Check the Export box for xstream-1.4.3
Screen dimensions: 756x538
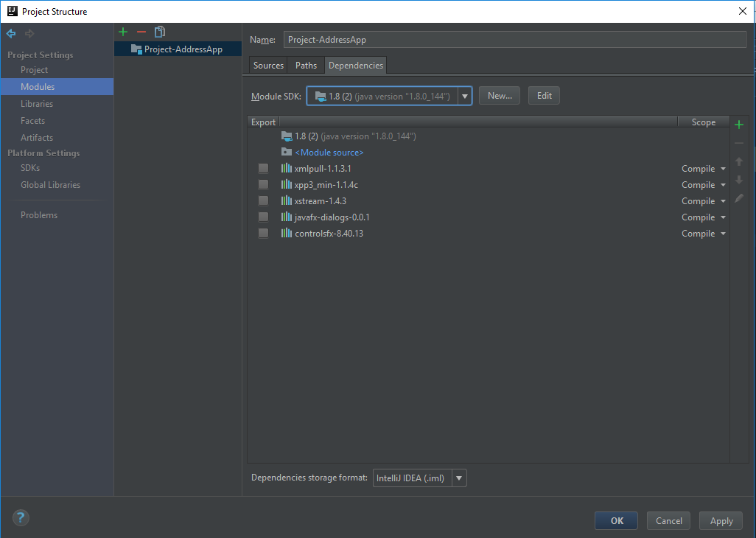263,200
